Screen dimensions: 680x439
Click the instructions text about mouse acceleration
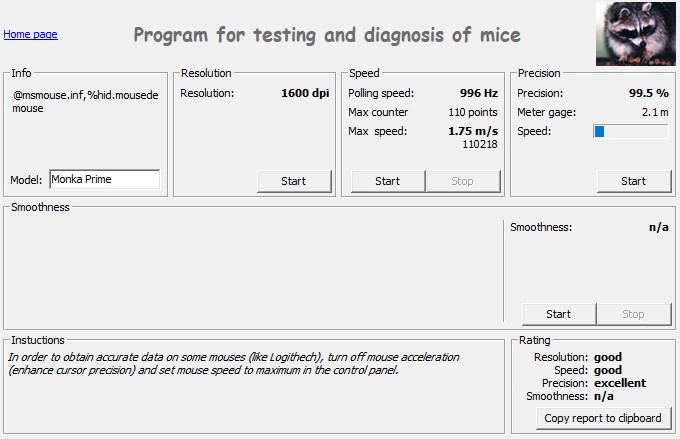[x=233, y=364]
